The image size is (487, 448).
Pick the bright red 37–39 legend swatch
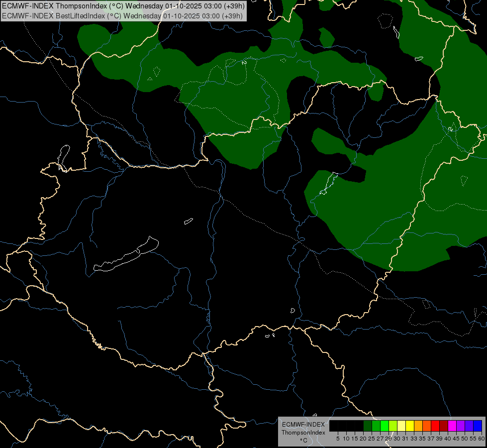click(x=435, y=426)
